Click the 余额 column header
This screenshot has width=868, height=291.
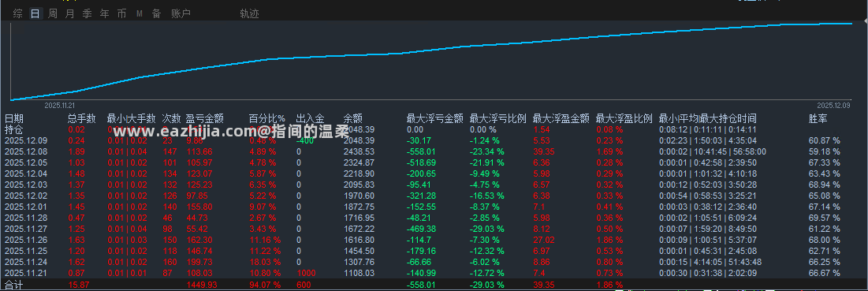coord(353,118)
